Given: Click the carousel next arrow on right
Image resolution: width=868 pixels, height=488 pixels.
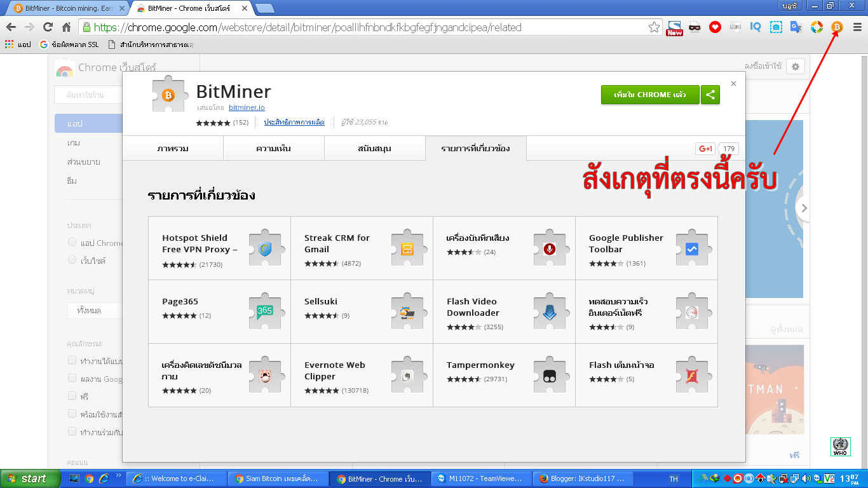Looking at the screenshot, I should click(804, 208).
